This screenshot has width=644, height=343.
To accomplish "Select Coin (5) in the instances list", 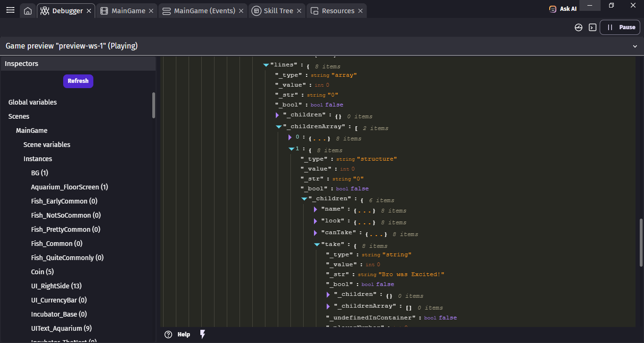I will (x=42, y=272).
